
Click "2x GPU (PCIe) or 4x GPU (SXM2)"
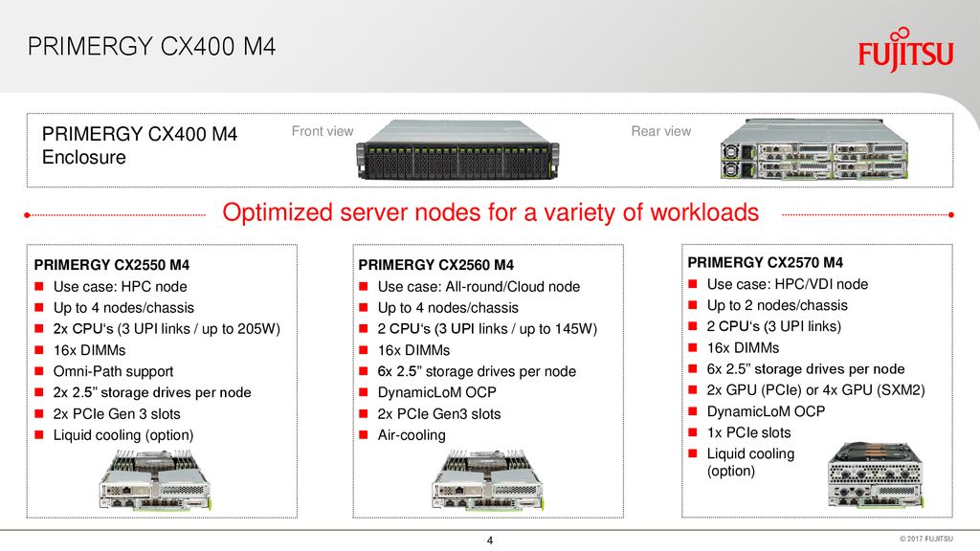tap(815, 390)
